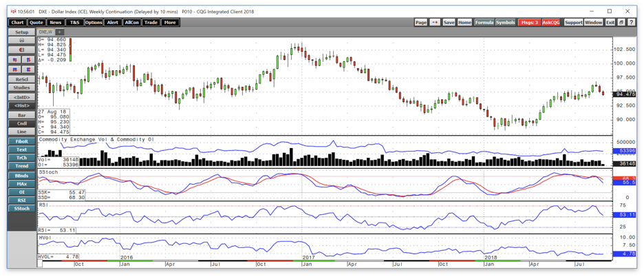
Task: Click the 36148 volume value marker
Action: click(625, 163)
